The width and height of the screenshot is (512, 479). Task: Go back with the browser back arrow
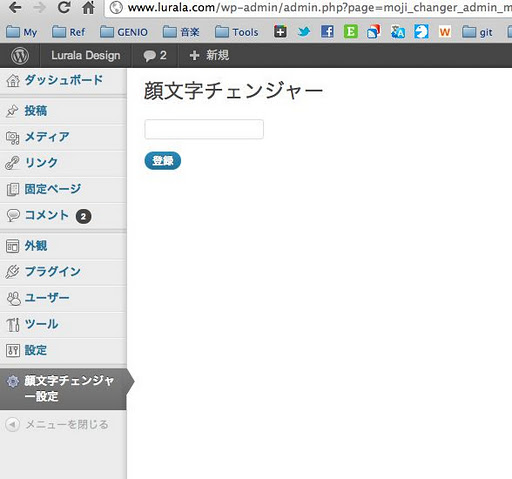pyautogui.click(x=15, y=7)
